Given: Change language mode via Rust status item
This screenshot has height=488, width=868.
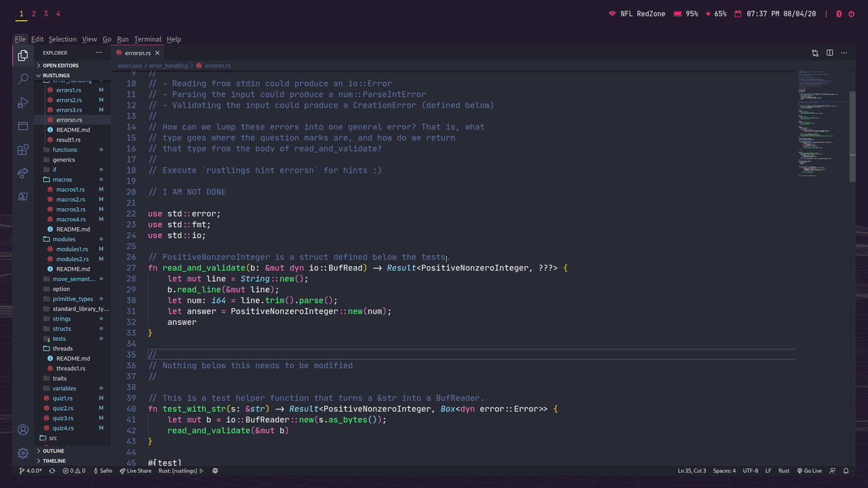Looking at the screenshot, I should coord(783,470).
